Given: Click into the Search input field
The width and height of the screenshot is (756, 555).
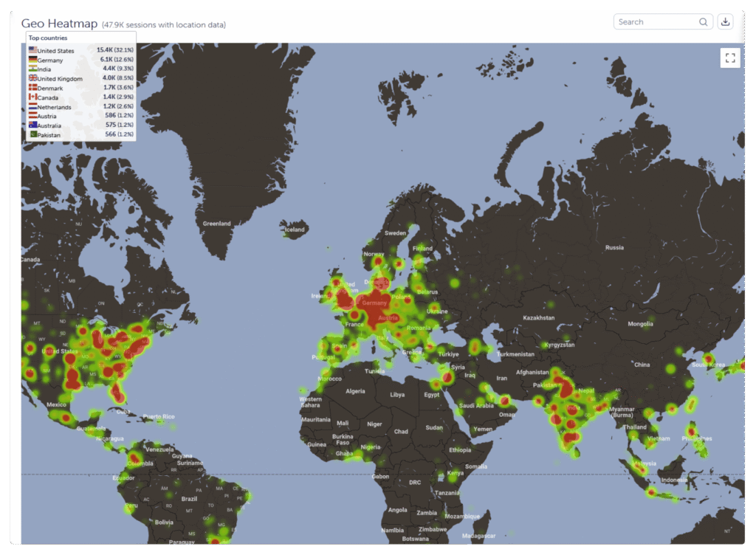Looking at the screenshot, I should point(663,21).
